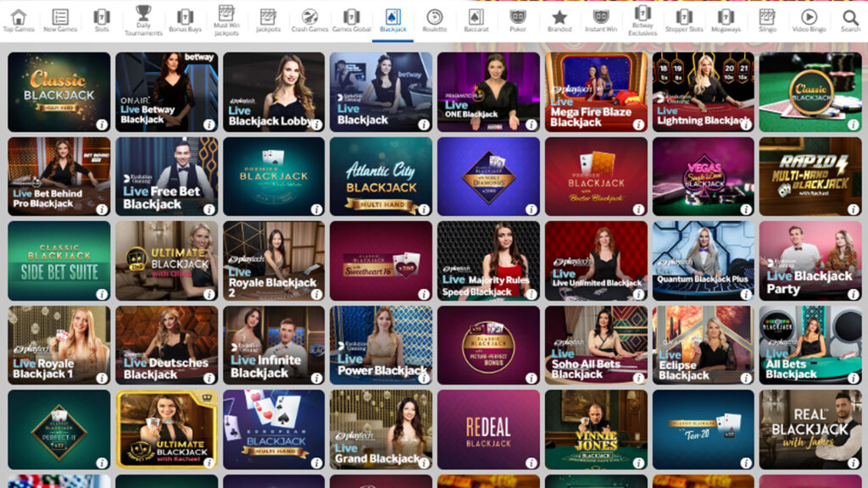Screen dimensions: 868x488
Task: Open Atlantic City Blackjack Multi Hand
Action: click(x=381, y=176)
